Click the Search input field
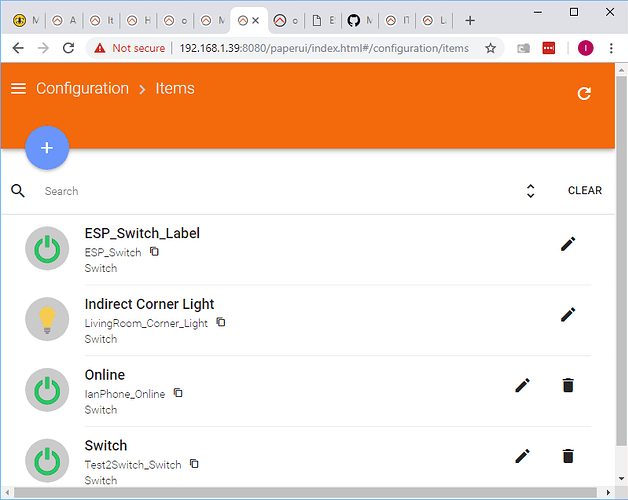Viewport: 628px width, 500px height. 270,191
